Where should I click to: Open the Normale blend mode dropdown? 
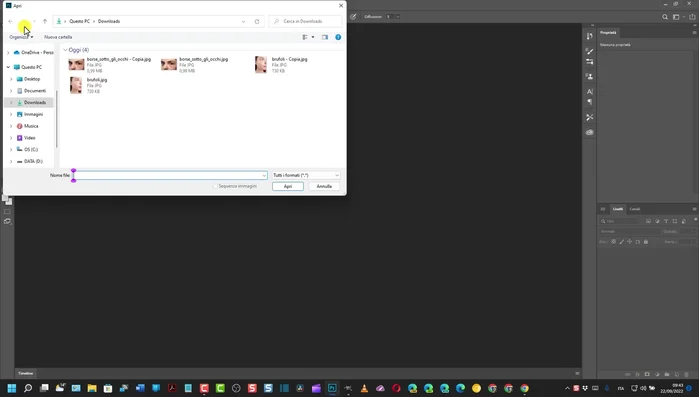pyautogui.click(x=629, y=232)
